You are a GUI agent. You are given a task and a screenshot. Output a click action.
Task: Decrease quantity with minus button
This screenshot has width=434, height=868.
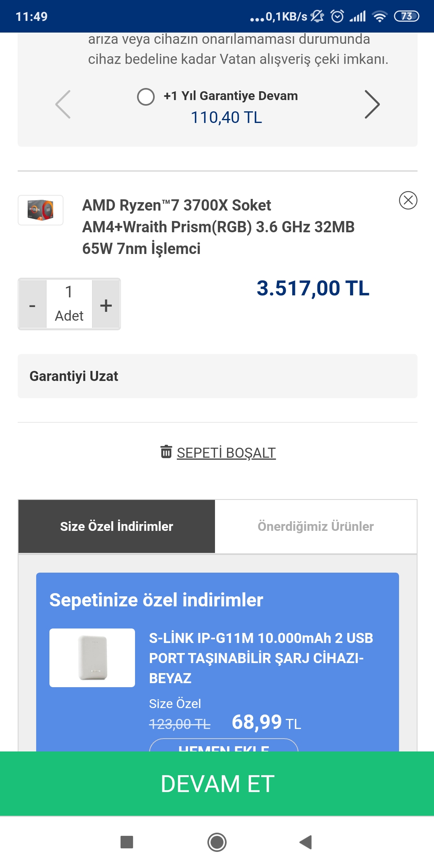[33, 305]
